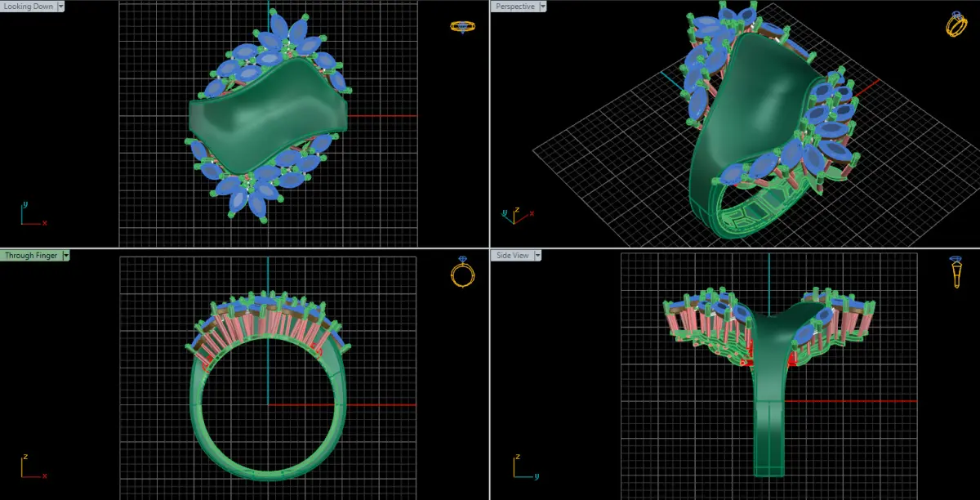Click the Through Finger viewport label
This screenshot has width=980, height=500.
click(31, 255)
